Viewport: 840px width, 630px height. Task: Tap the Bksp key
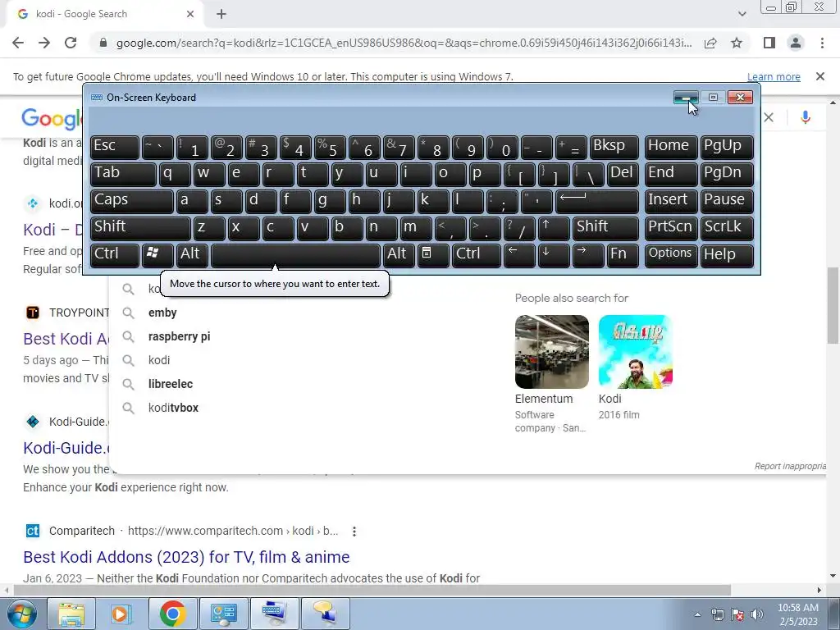(x=614, y=147)
